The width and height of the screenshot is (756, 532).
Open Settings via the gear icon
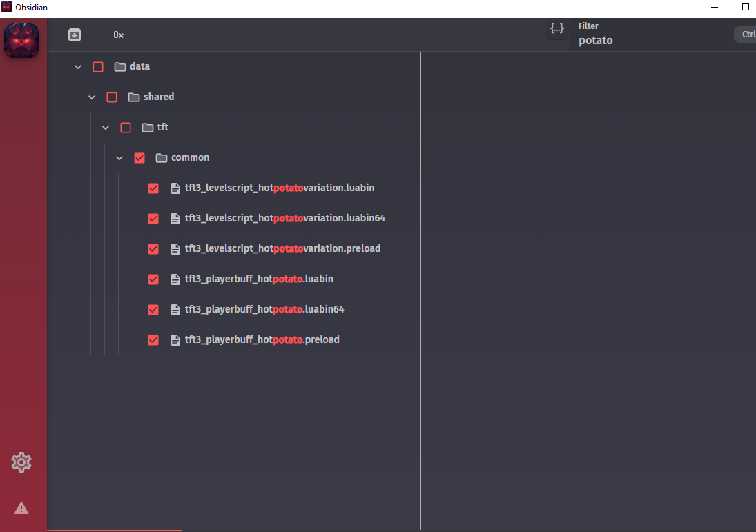coord(21,462)
